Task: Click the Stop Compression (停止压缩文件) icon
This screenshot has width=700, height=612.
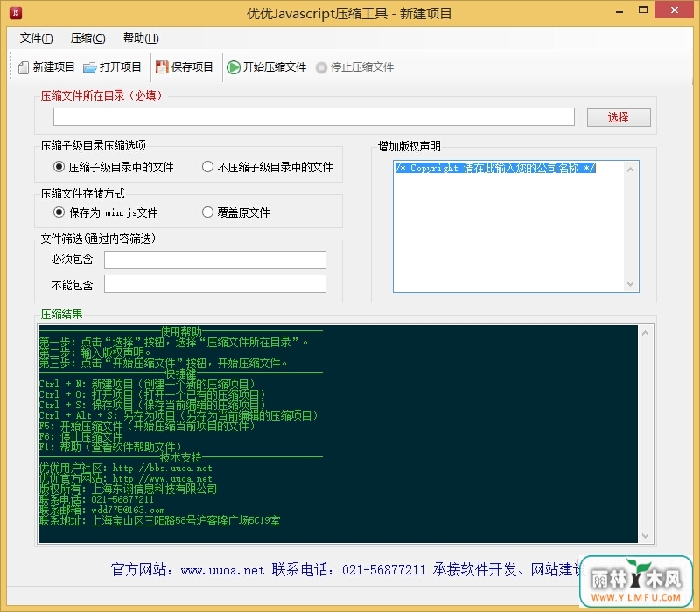Action: pyautogui.click(x=321, y=68)
